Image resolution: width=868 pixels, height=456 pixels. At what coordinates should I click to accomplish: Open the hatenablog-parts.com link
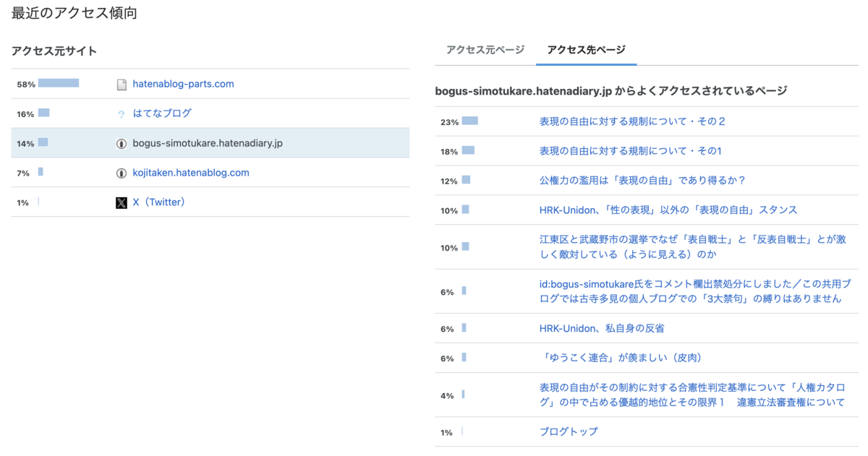click(183, 84)
